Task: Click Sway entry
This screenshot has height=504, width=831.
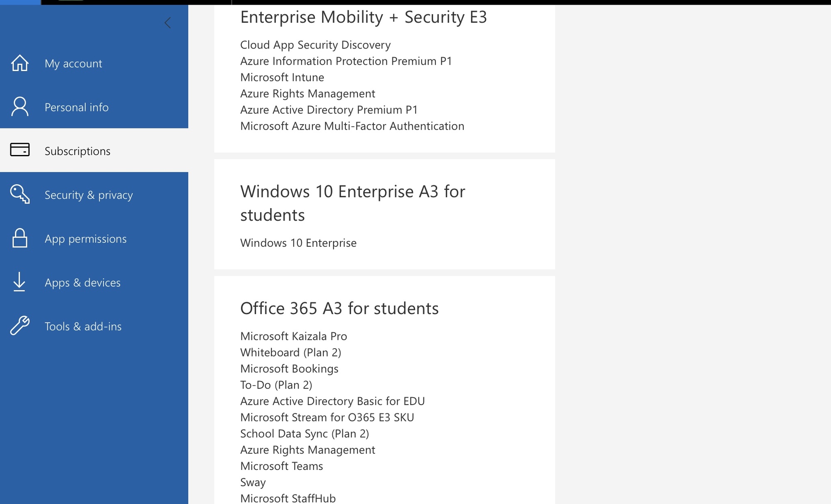Action: click(253, 483)
